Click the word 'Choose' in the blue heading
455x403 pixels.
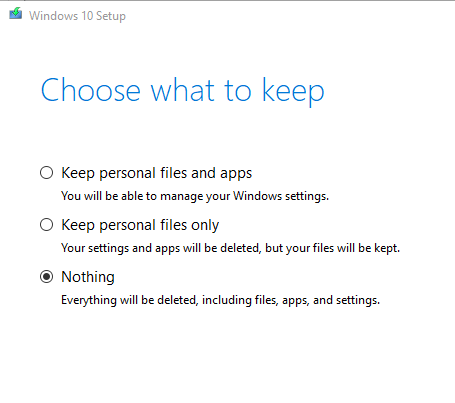(91, 89)
